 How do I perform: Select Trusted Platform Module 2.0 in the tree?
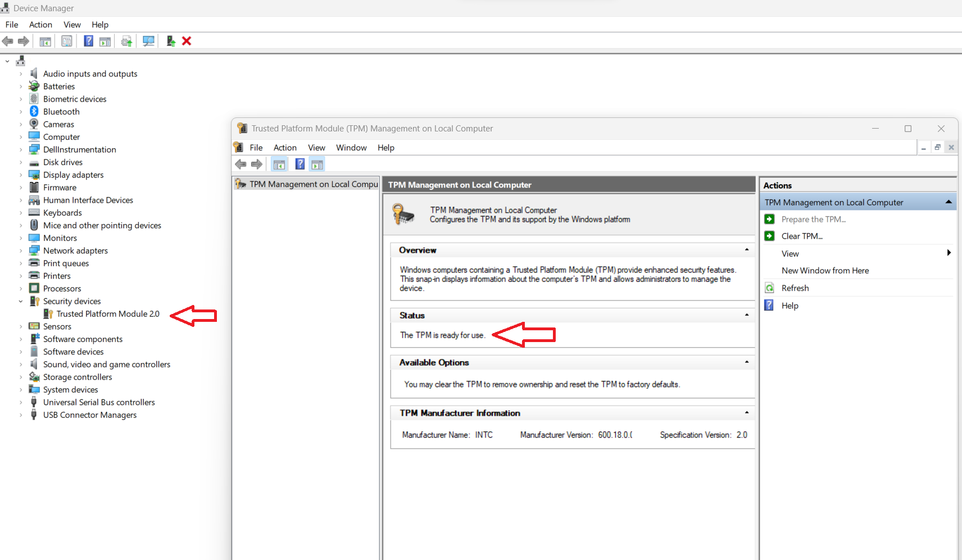(x=108, y=313)
